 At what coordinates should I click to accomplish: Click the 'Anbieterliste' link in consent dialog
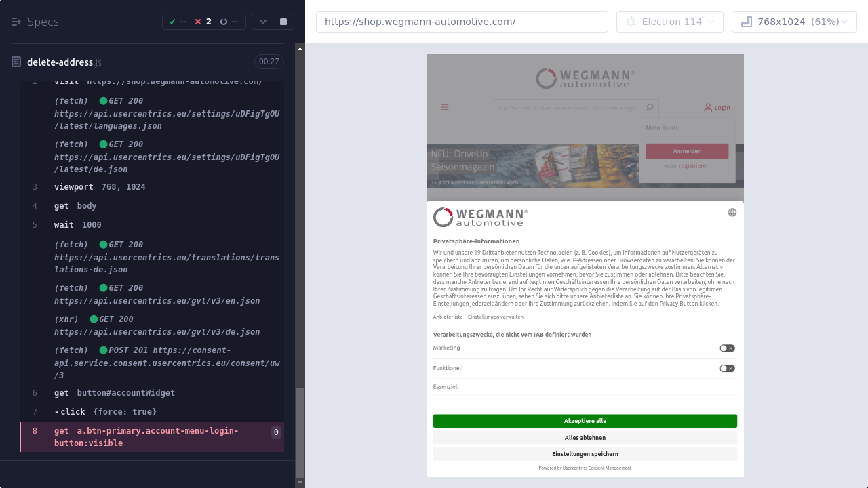coord(448,317)
